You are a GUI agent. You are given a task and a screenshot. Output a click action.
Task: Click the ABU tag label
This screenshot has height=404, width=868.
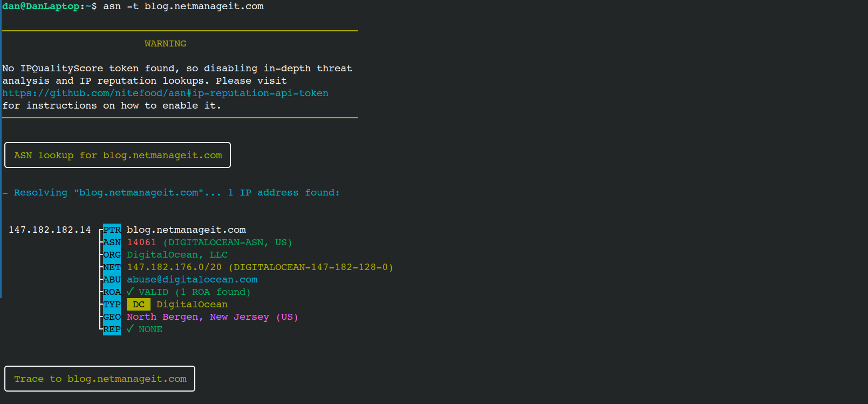tap(112, 280)
